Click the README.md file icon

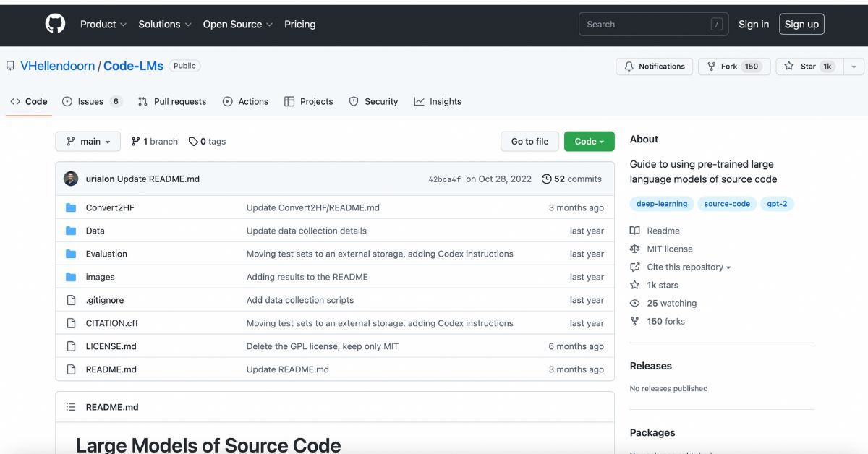click(x=72, y=369)
